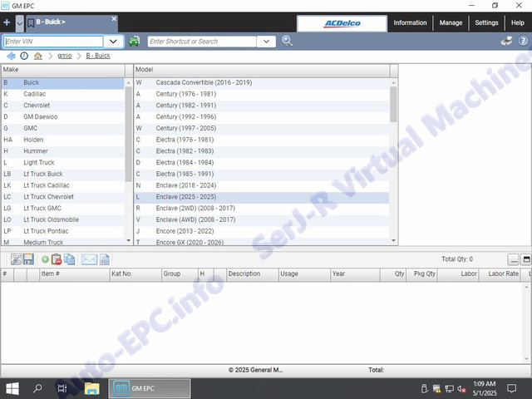Image resolution: width=532 pixels, height=399 pixels.
Task: Open Windows Start menu
Action: pos(12,388)
